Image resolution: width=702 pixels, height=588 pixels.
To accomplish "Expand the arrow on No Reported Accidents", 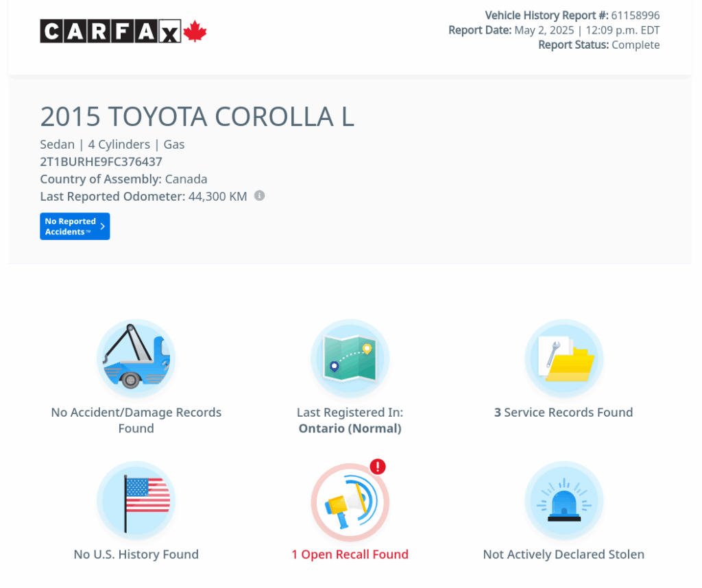I will coord(103,226).
